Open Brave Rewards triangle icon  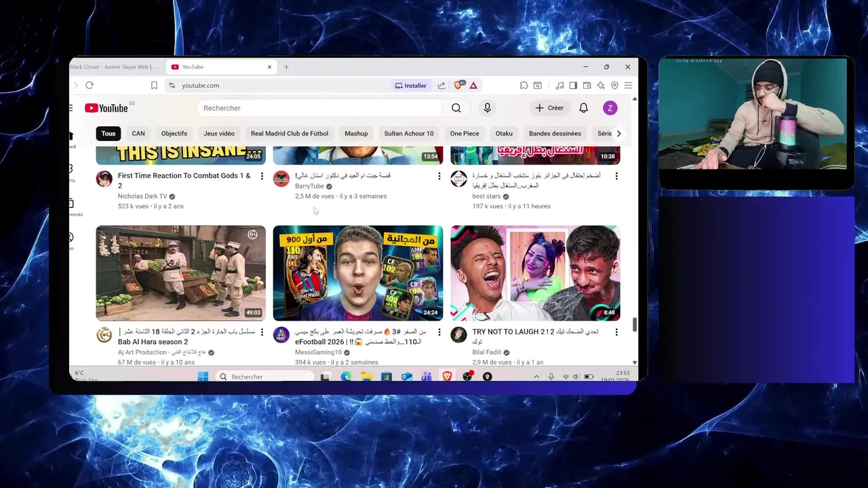[473, 85]
